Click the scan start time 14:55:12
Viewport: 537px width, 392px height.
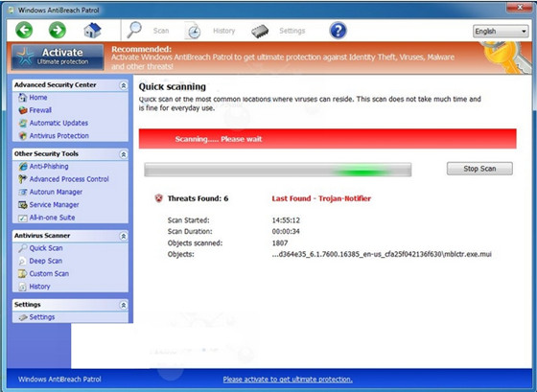tap(286, 220)
